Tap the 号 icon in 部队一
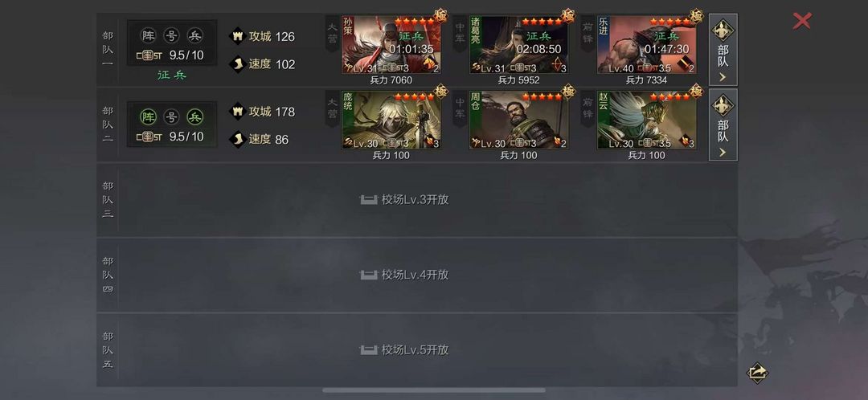Viewport: 868px width, 400px height. point(172,36)
